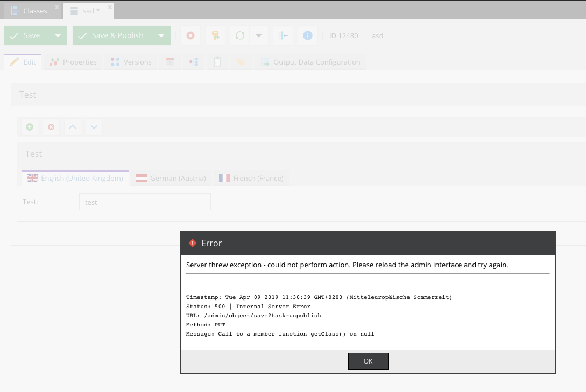Click the Test input field
The image size is (586, 392).
click(x=145, y=202)
